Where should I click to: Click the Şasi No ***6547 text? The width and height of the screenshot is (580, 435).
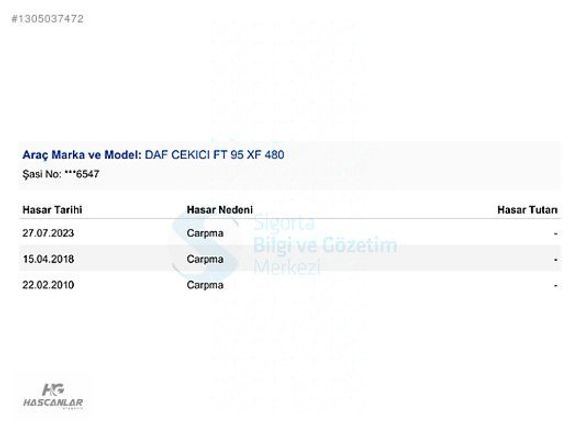(x=61, y=174)
